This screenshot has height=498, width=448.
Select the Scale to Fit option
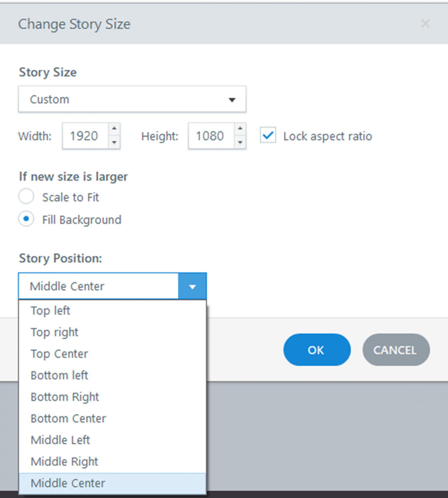click(x=26, y=197)
